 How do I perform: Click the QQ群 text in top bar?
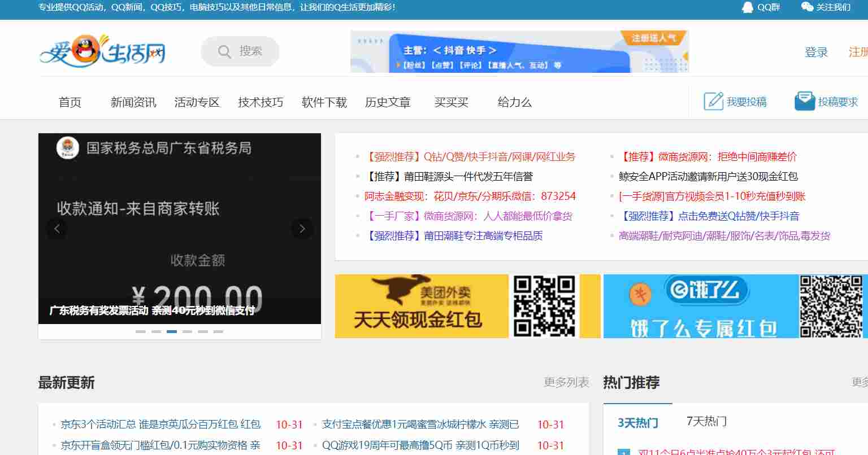tap(769, 7)
